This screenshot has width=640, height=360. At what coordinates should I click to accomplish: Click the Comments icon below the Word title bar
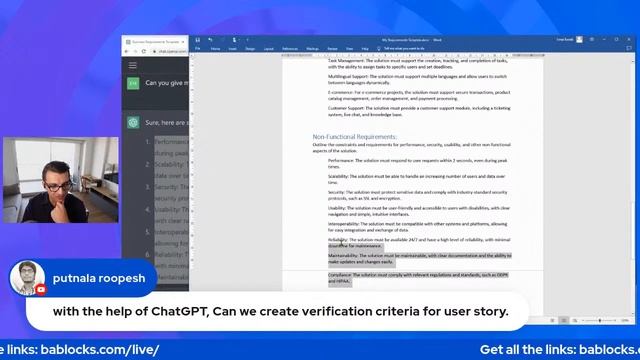(x=629, y=48)
